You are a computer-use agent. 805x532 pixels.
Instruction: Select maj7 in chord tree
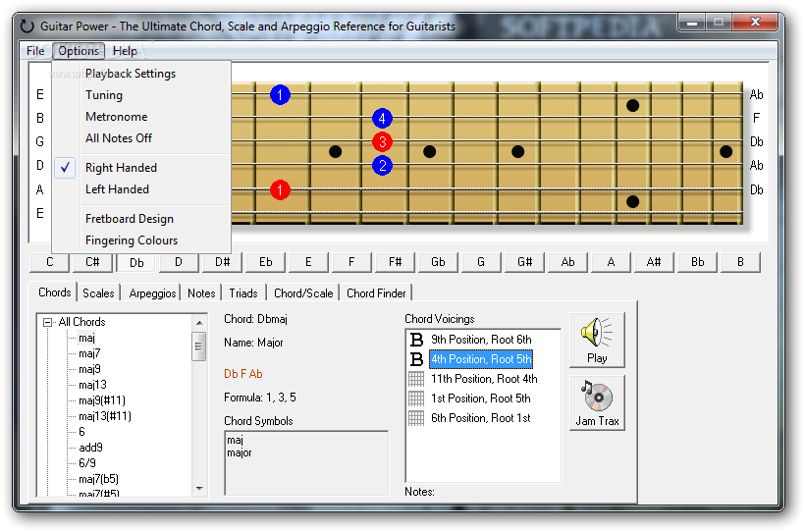(89, 353)
